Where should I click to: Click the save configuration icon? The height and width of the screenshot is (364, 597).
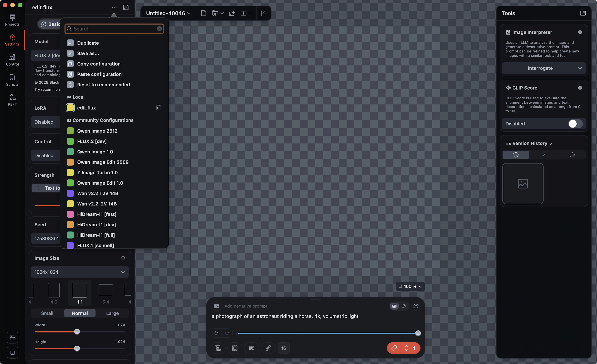coord(126,7)
